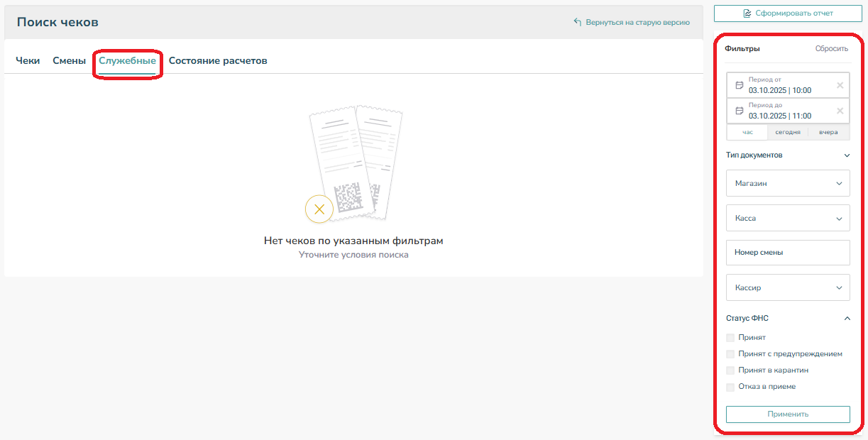Check "Принят с предупреждением" option

coord(730,354)
